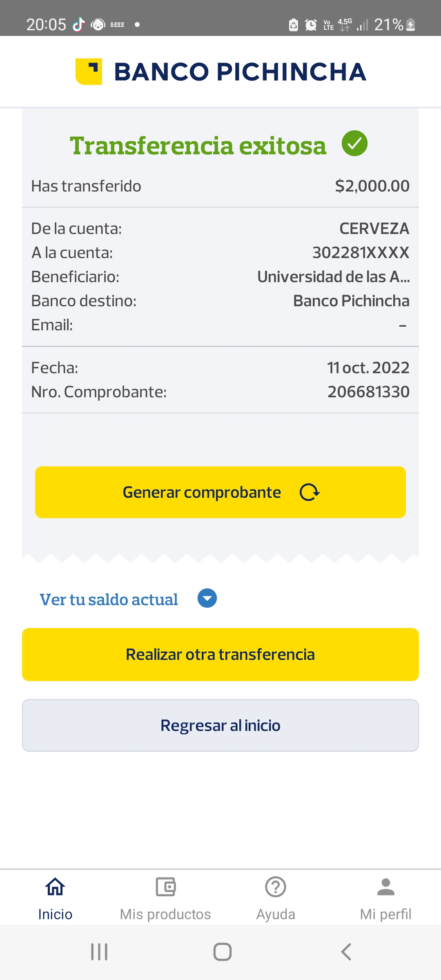
Task: Open the Mi perfil person icon
Action: click(x=385, y=887)
